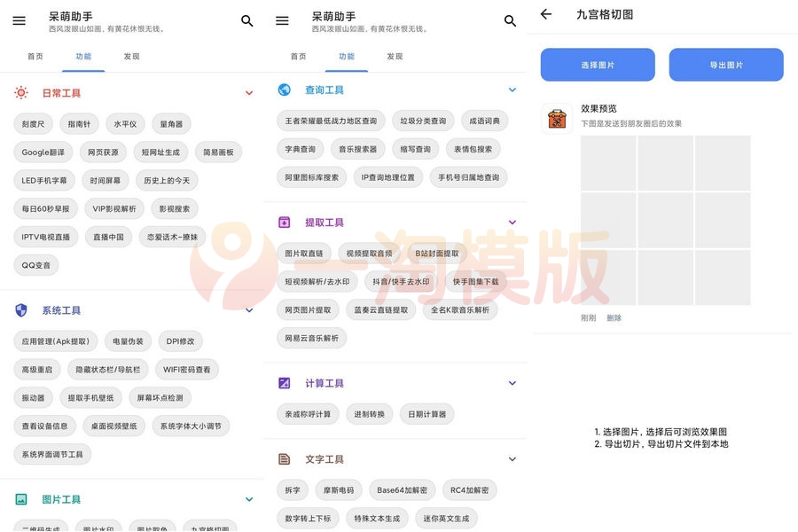
Task: Open the 摩斯电码 tool
Action: pos(339,489)
